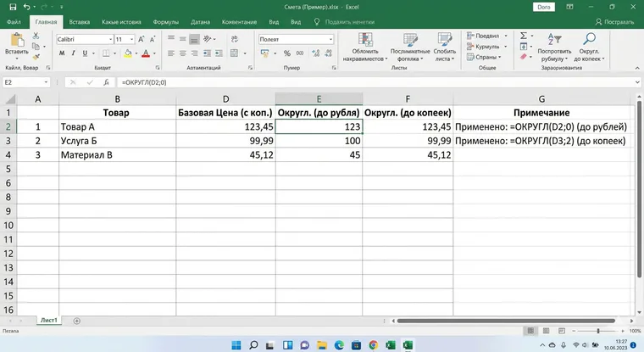The image size is (644, 352).
Task: Increase font size with larger A icon
Action: (142, 39)
